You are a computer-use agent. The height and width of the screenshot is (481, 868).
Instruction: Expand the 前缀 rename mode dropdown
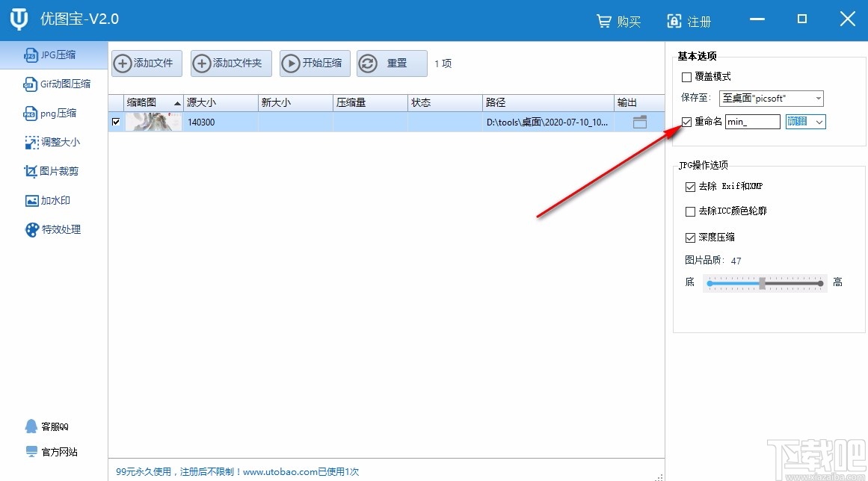coord(819,121)
